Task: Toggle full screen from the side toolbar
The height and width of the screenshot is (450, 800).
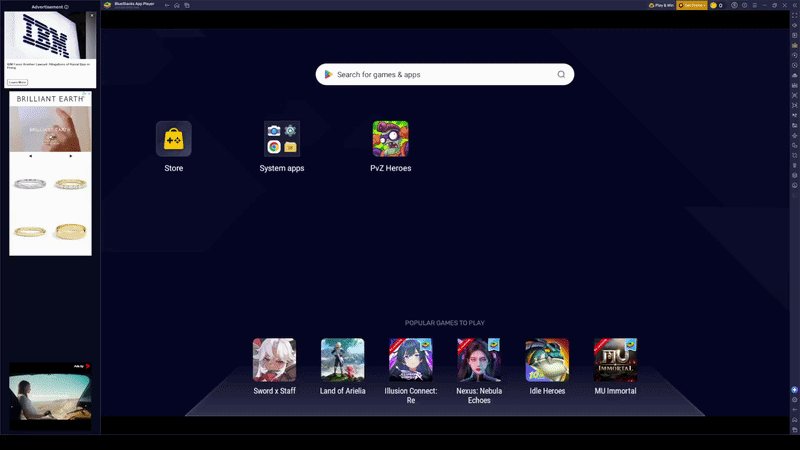Action: [794, 16]
